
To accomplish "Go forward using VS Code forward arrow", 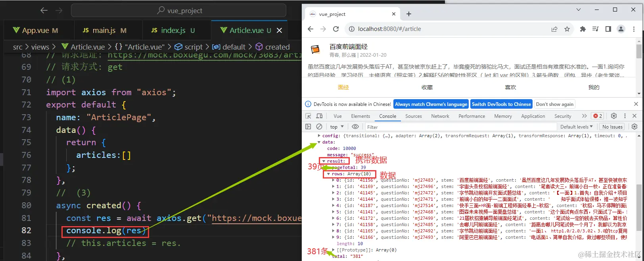I will (59, 10).
